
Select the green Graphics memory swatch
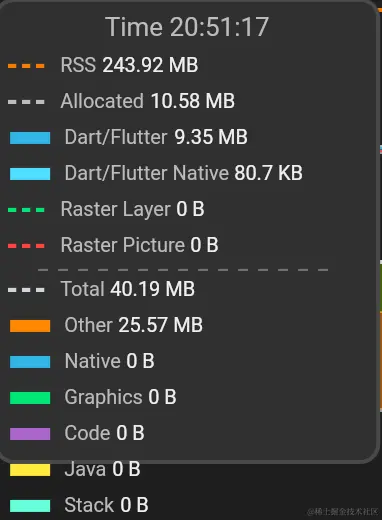click(x=30, y=398)
